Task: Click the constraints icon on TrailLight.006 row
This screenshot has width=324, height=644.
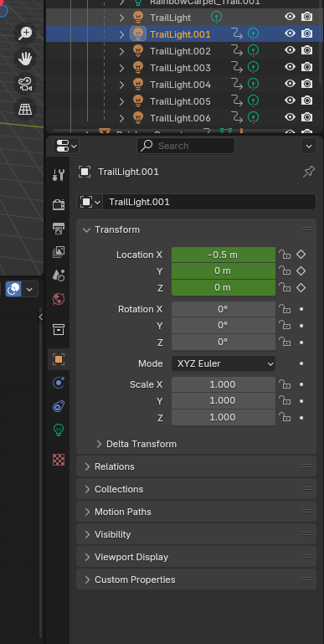Action: click(237, 118)
